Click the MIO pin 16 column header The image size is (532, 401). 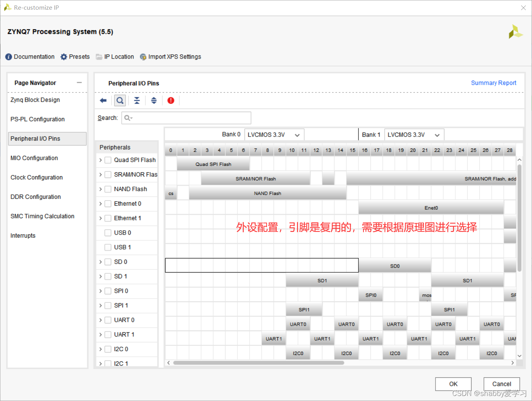click(x=365, y=150)
